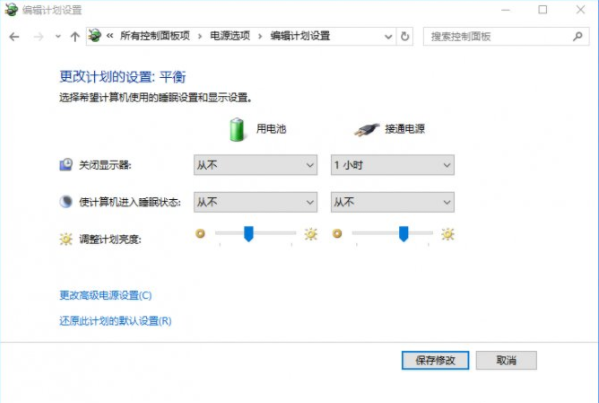Click the search magnifier icon
599x403 pixels.
(x=578, y=36)
